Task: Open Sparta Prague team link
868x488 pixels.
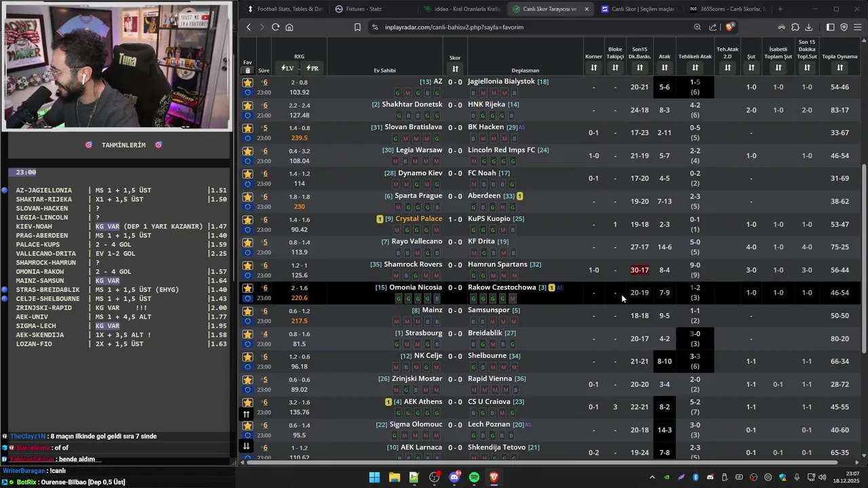Action: click(418, 196)
